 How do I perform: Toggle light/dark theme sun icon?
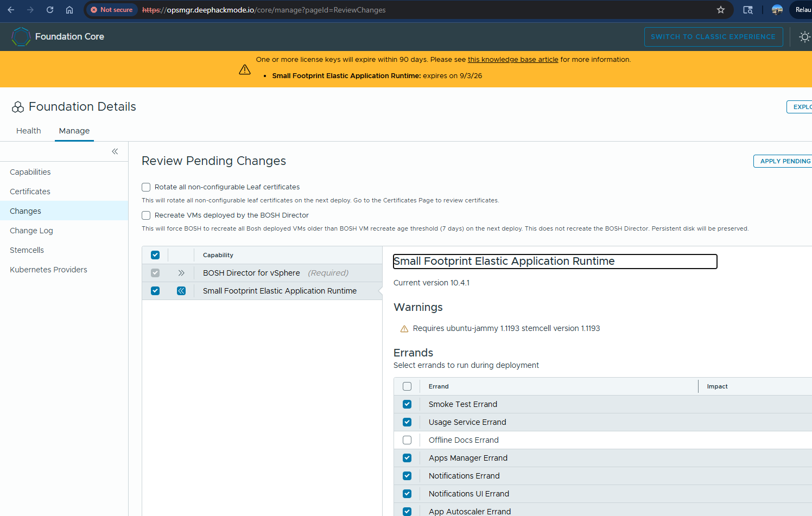(x=804, y=36)
